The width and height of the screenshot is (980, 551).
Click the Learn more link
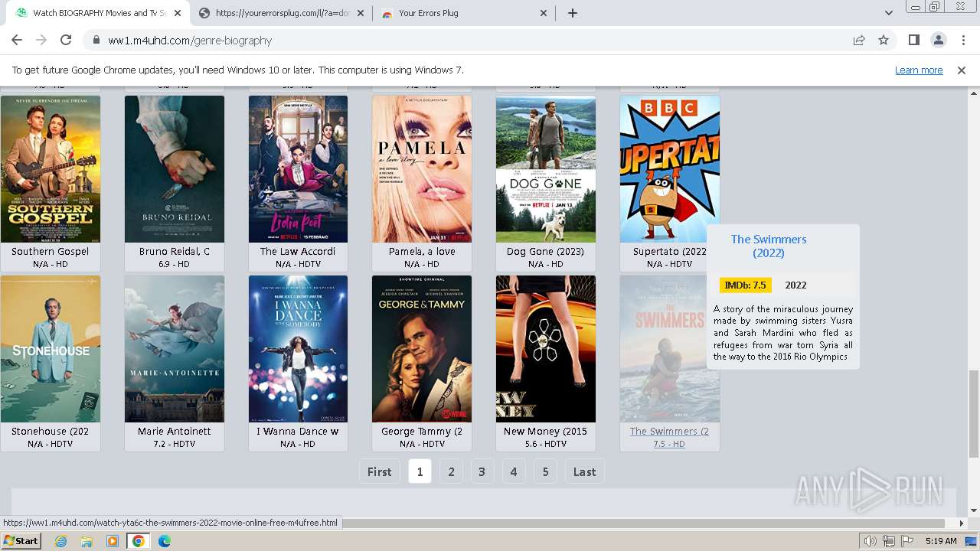click(x=919, y=70)
